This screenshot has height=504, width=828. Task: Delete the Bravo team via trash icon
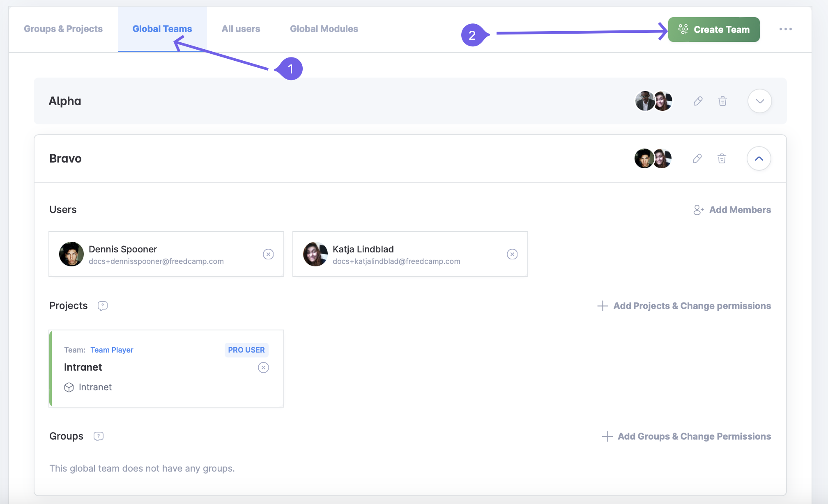pos(722,158)
